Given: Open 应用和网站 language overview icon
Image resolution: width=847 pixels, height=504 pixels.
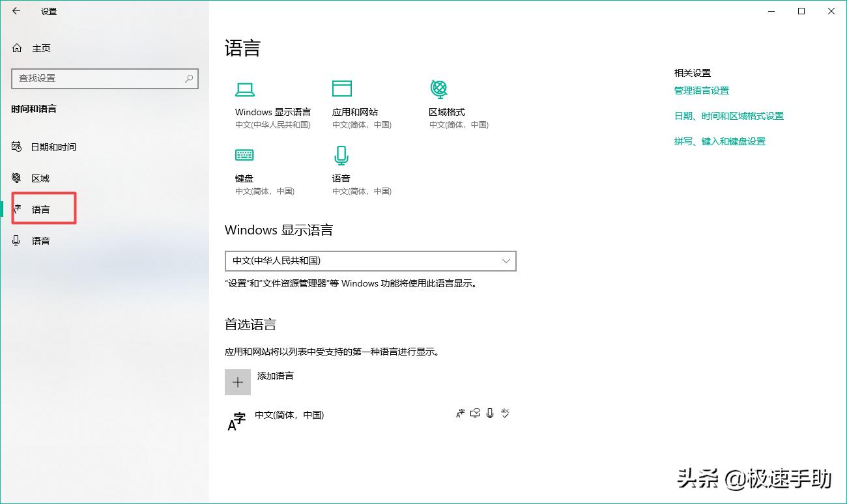Looking at the screenshot, I should (x=341, y=88).
